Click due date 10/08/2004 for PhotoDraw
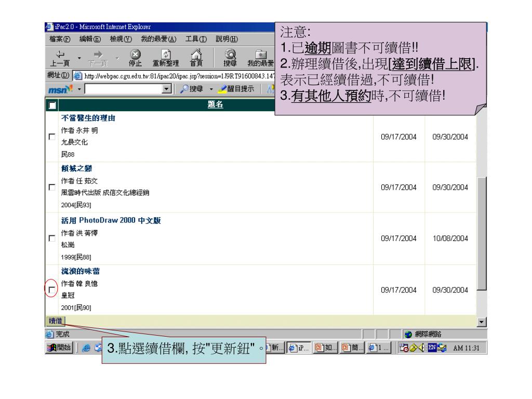 [x=450, y=238]
